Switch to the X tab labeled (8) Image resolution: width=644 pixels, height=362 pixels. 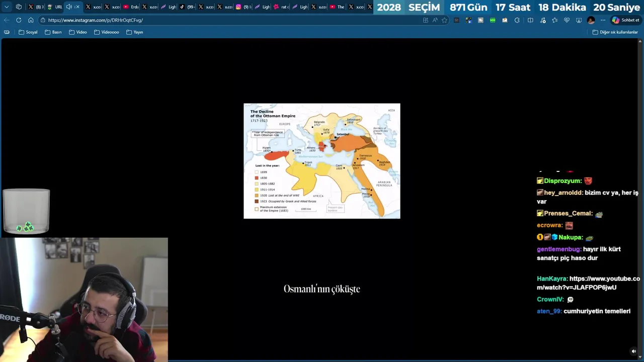[35, 7]
